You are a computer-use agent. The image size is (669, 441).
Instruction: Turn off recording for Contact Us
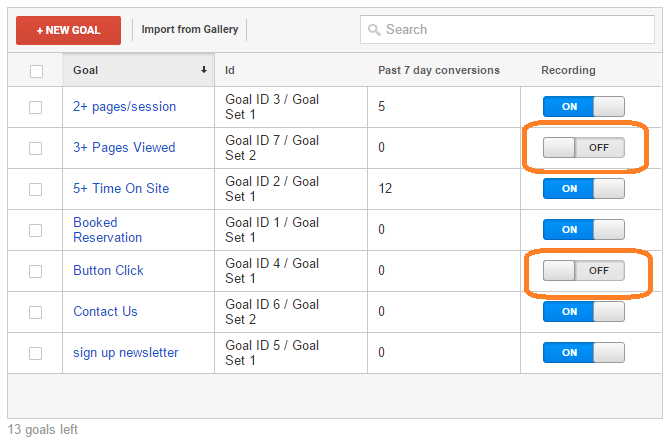click(x=584, y=311)
